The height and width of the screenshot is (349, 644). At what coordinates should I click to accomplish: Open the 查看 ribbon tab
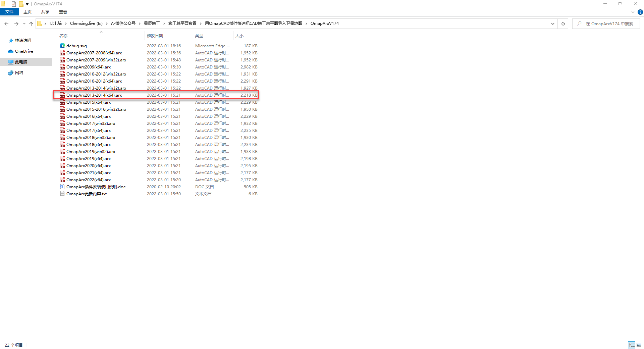pyautogui.click(x=63, y=12)
